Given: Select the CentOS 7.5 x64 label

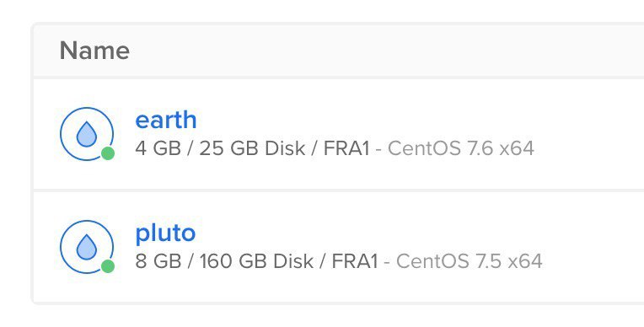Looking at the screenshot, I should pyautogui.click(x=469, y=261).
